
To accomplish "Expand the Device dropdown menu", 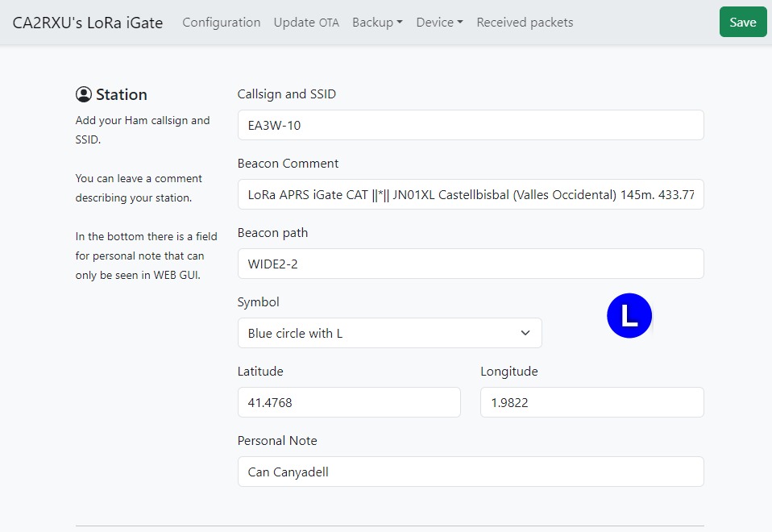I will pos(439,23).
